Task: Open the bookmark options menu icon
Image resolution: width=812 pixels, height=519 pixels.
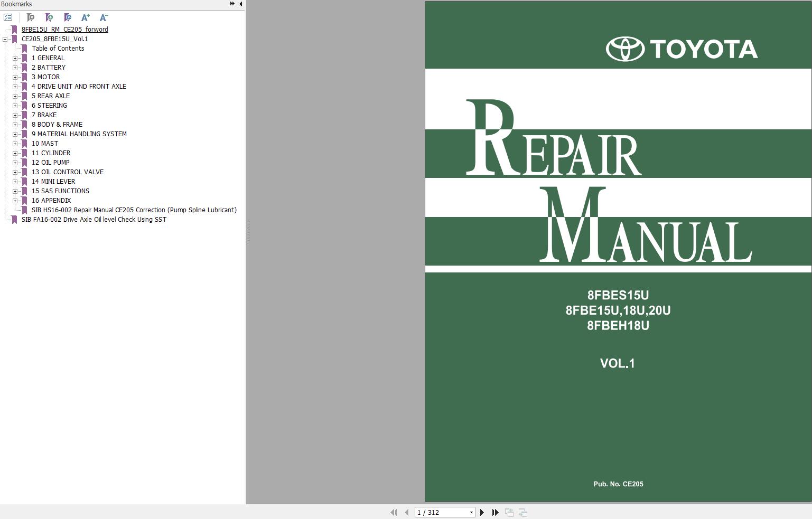Action: tap(8, 17)
